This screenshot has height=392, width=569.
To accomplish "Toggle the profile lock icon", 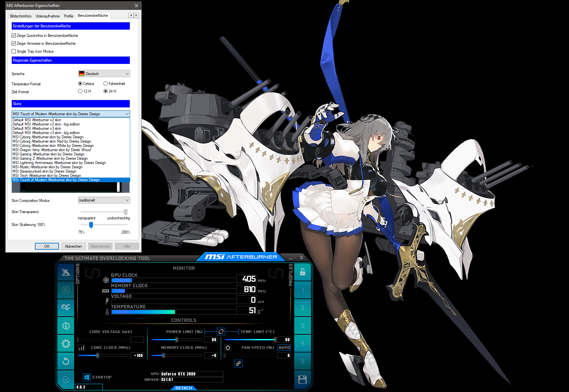I will tap(302, 272).
